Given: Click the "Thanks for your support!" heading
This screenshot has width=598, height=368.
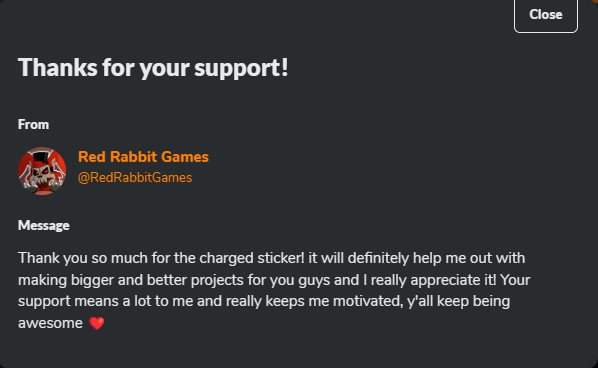Looking at the screenshot, I should 153,68.
